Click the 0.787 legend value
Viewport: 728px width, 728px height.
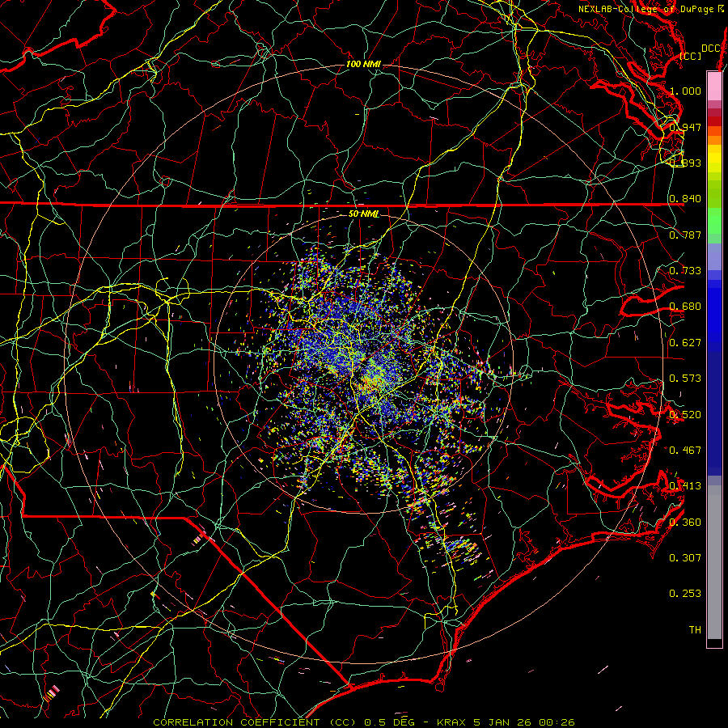pos(685,235)
